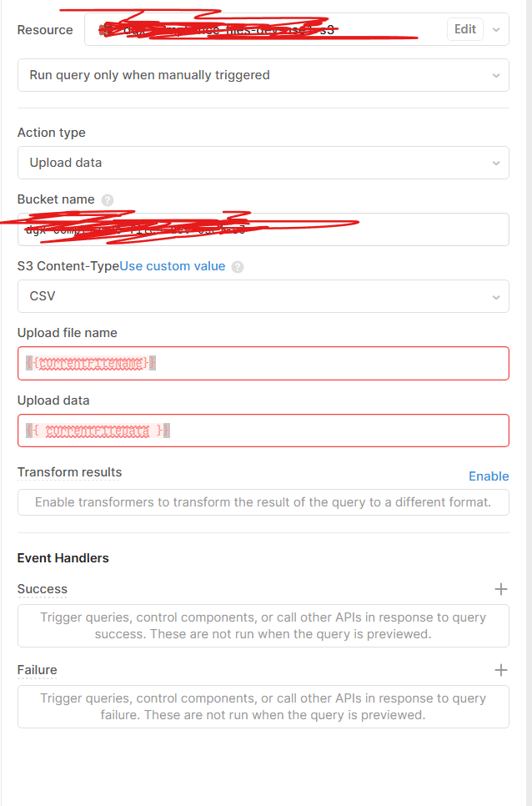
Task: Click the Upload data input field
Action: [x=263, y=431]
